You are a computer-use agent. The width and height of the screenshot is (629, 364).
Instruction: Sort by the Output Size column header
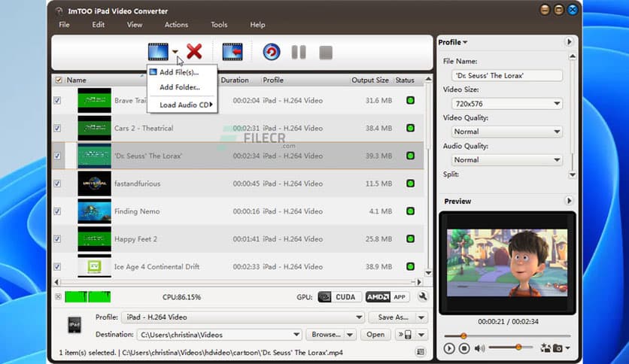pyautogui.click(x=370, y=80)
